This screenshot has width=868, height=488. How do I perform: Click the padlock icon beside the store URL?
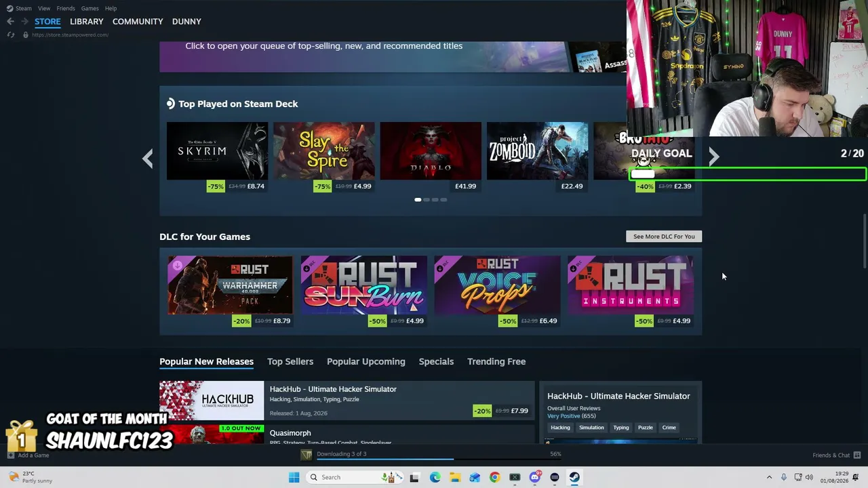pyautogui.click(x=26, y=35)
